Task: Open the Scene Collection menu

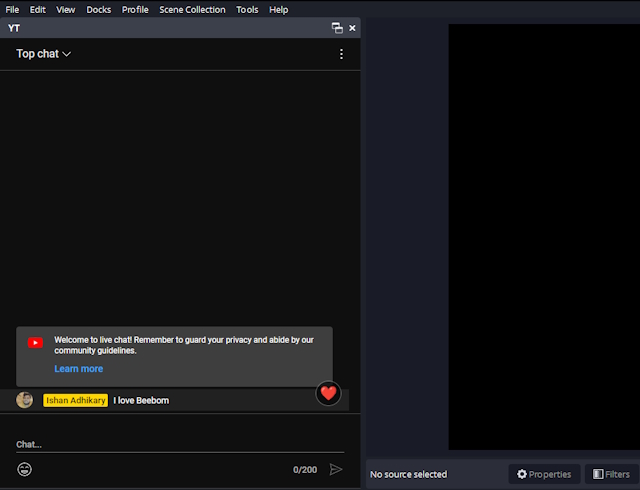Action: pyautogui.click(x=192, y=9)
